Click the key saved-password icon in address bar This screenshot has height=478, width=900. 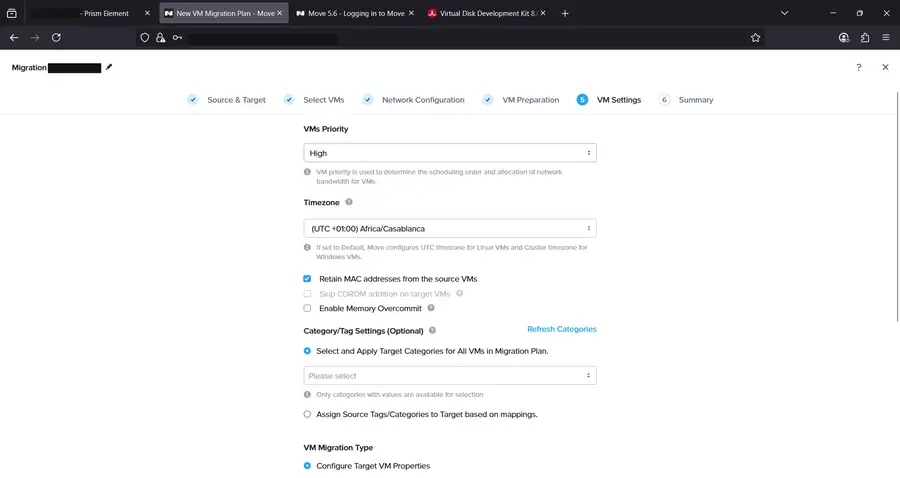tap(177, 37)
